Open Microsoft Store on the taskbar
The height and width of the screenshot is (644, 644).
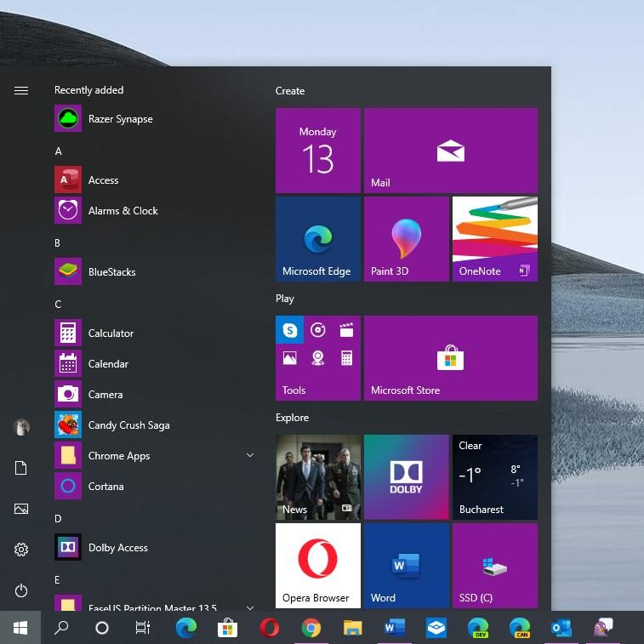click(x=227, y=628)
